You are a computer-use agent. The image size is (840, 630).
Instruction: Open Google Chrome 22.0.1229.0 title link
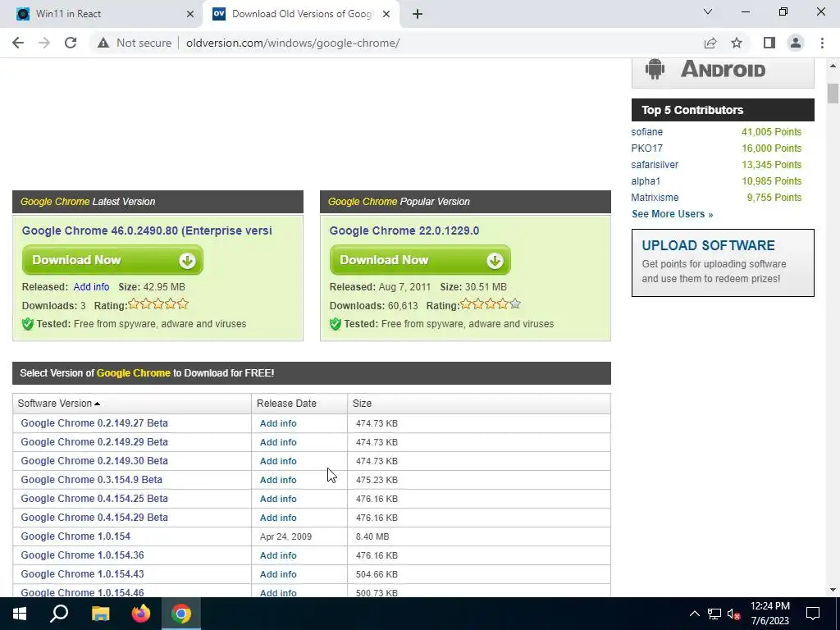coord(404,231)
